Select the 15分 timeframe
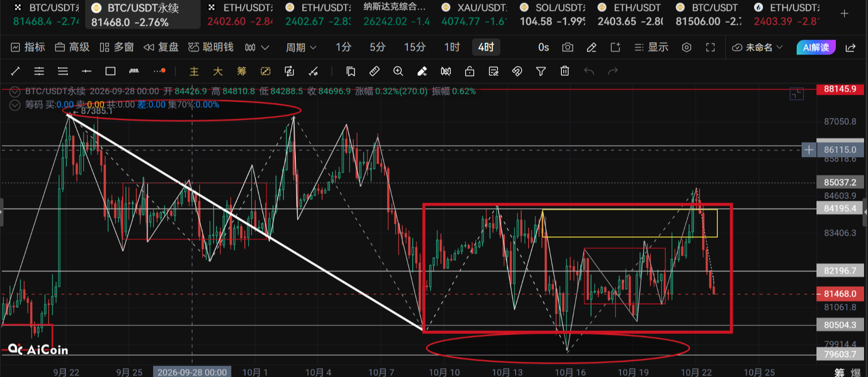This screenshot has width=868, height=377. click(x=415, y=47)
